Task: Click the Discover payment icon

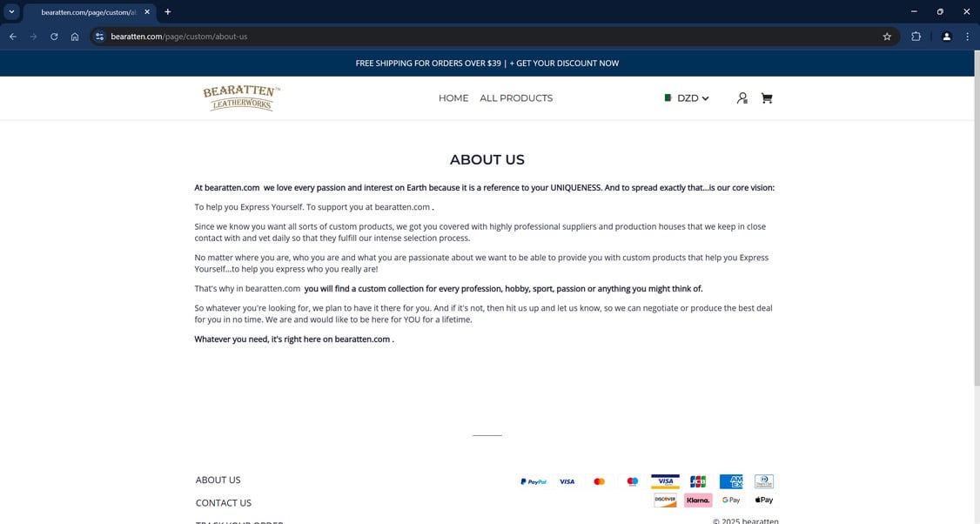Action: 665,500
